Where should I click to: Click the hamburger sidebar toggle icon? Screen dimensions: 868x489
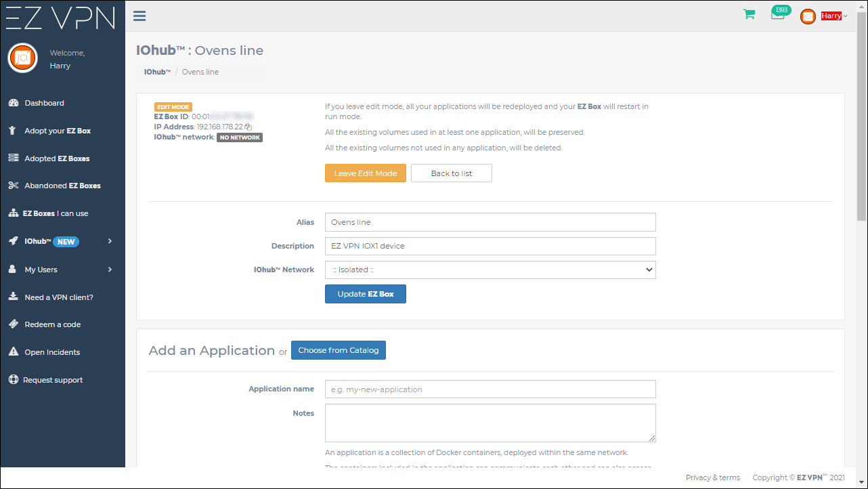(x=140, y=16)
